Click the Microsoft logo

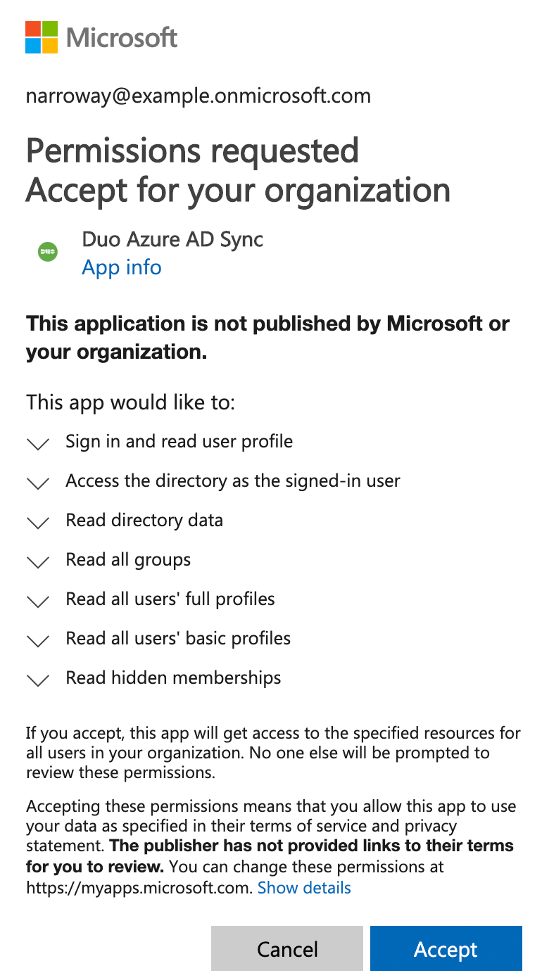101,38
